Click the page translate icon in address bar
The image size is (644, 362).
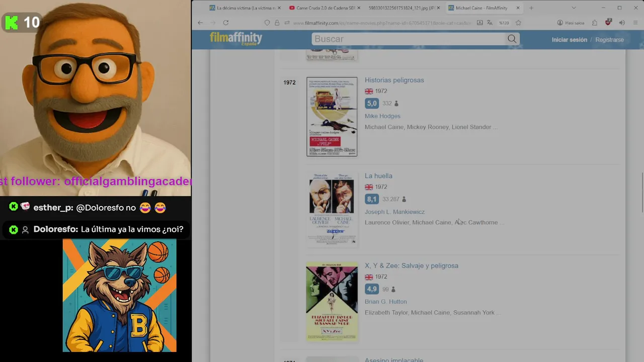(x=490, y=23)
